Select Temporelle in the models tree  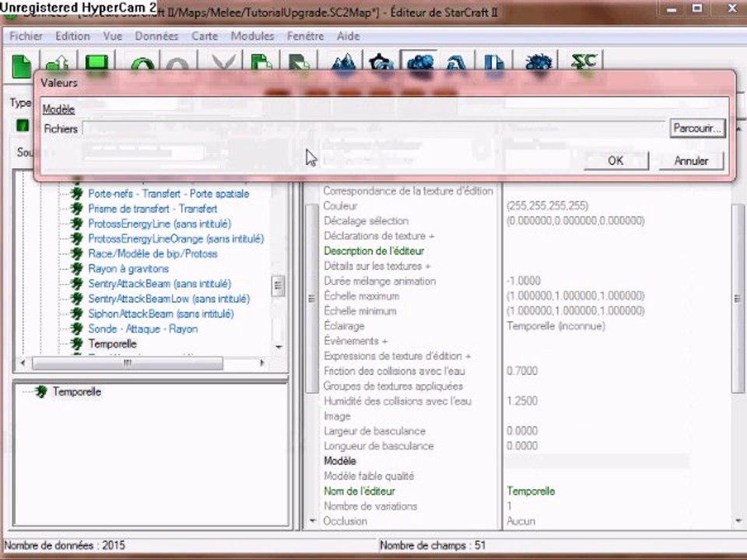(112, 344)
